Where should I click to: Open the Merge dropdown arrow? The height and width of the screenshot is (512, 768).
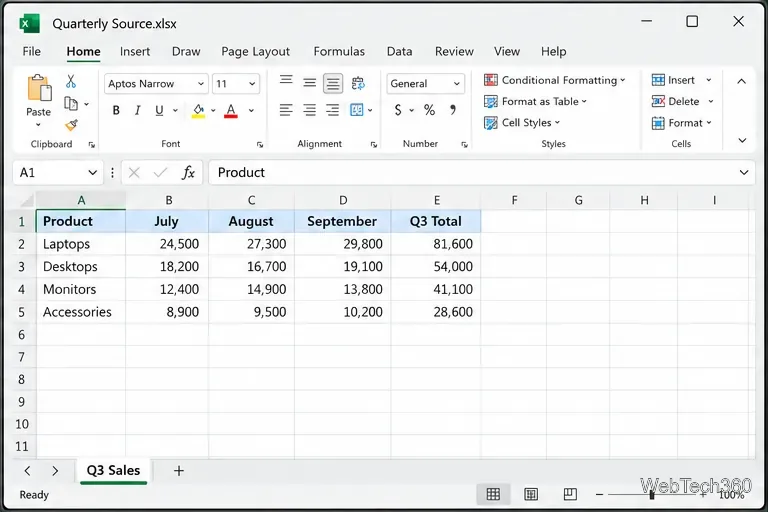[370, 110]
